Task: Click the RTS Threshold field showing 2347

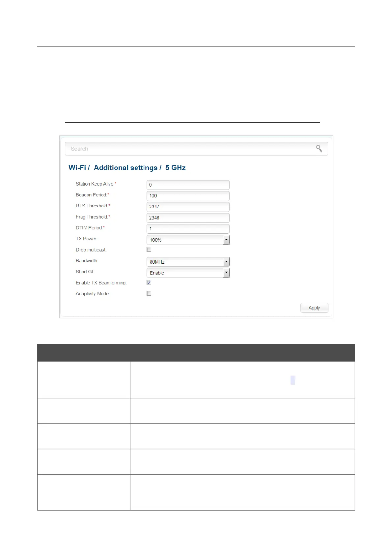Action: tap(188, 207)
